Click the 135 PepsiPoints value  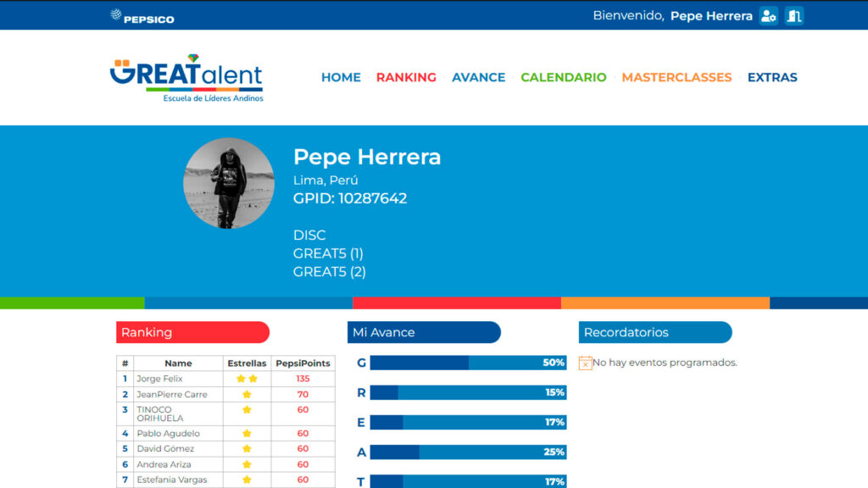click(x=303, y=379)
